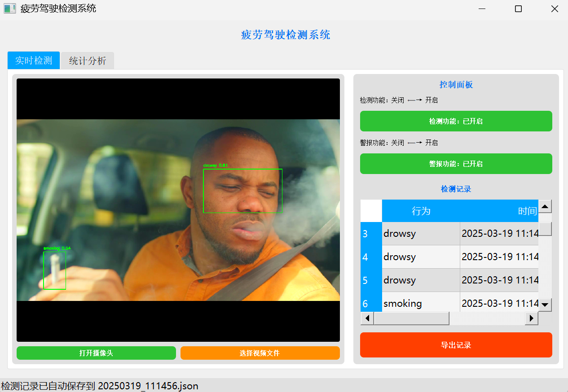568x392 pixels.
Task: Click the table scroll right arrow
Action: (532, 318)
